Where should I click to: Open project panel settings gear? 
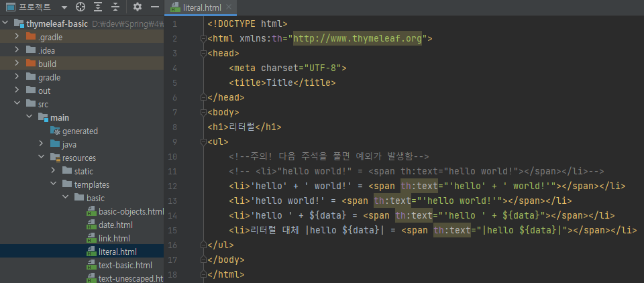pyautogui.click(x=138, y=7)
